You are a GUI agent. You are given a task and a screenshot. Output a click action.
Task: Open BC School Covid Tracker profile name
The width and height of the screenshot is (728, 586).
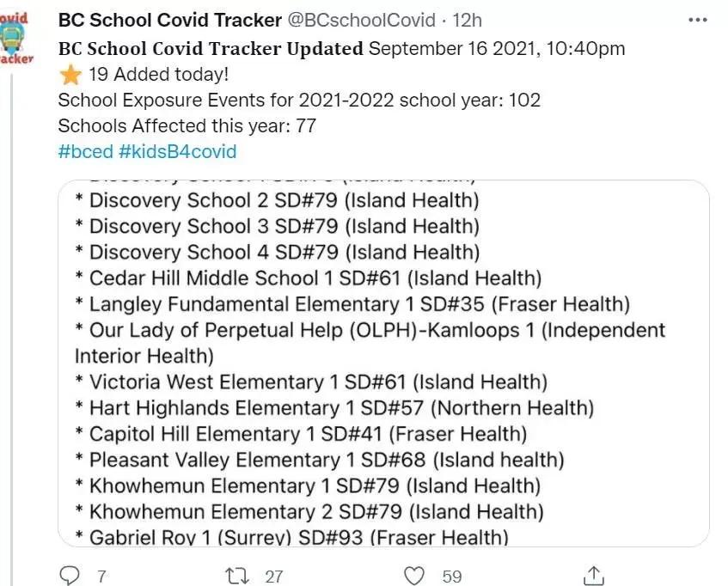coord(170,20)
